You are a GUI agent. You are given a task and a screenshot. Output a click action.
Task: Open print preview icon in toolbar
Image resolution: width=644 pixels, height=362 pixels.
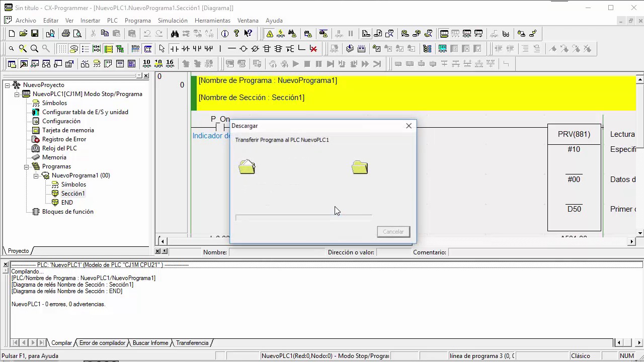pyautogui.click(x=77, y=34)
